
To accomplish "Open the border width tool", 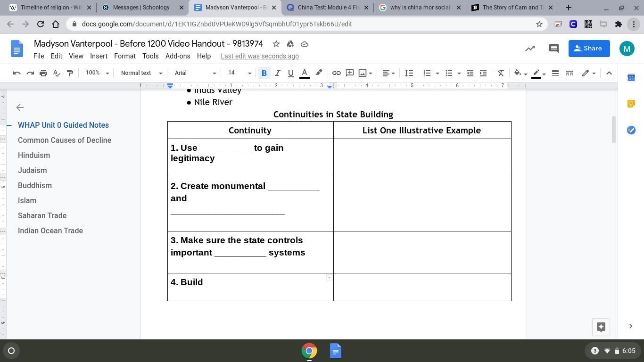I will tap(555, 73).
